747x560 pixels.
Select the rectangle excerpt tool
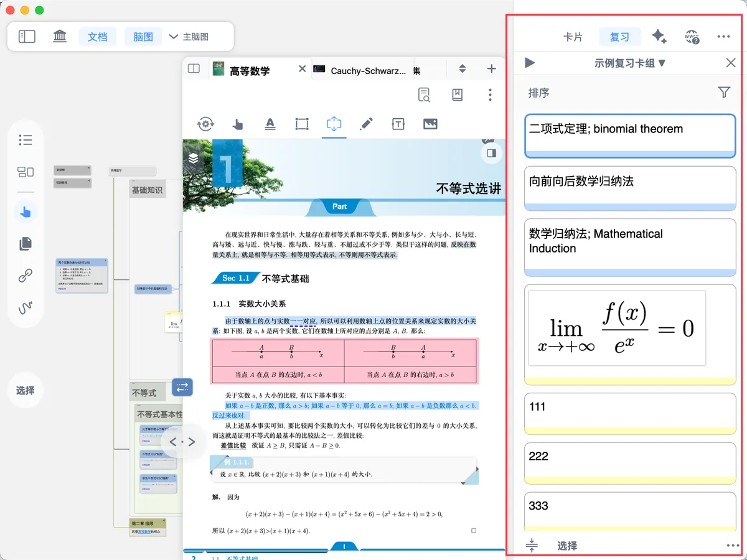pos(302,124)
